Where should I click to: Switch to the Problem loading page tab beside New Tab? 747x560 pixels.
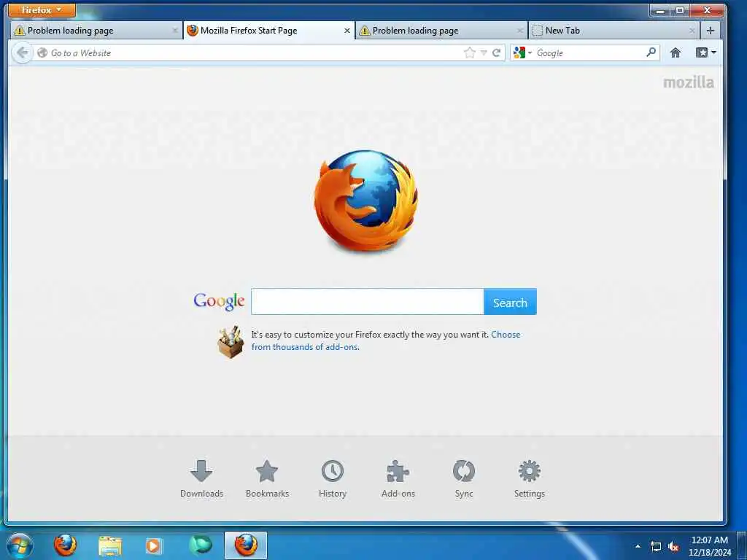[x=441, y=31]
